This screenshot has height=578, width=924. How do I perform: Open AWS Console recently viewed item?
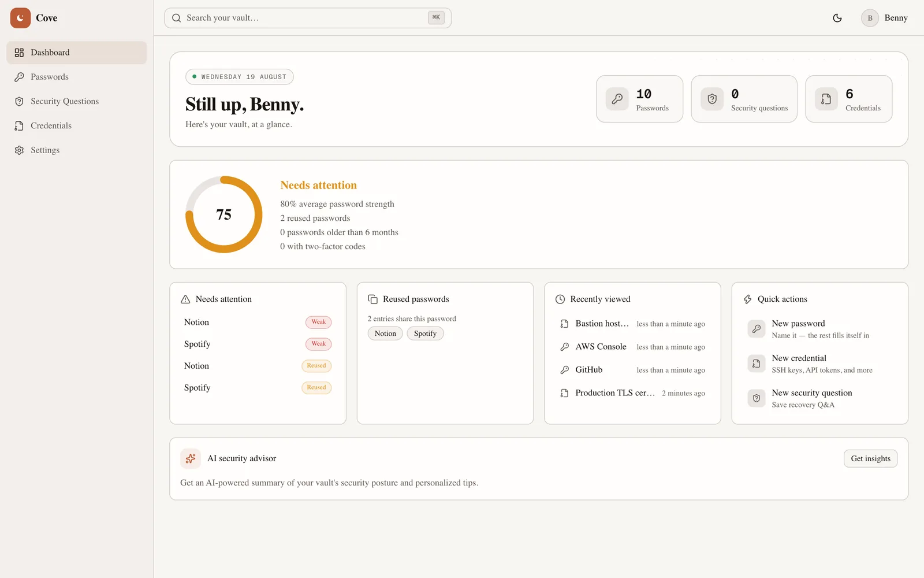click(x=632, y=347)
